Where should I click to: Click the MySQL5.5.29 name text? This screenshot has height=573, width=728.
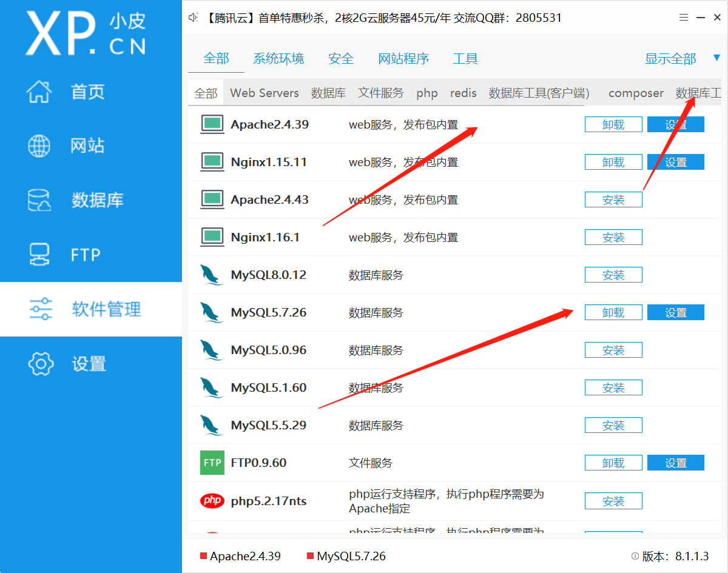(269, 425)
